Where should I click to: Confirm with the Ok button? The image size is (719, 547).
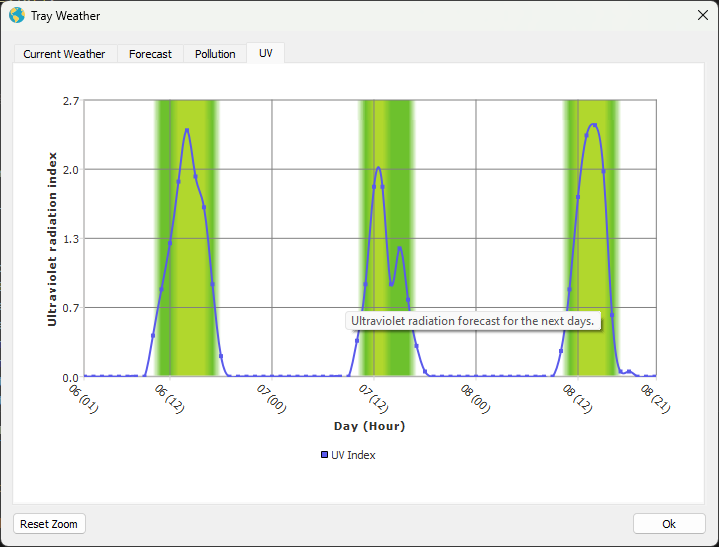pos(669,524)
